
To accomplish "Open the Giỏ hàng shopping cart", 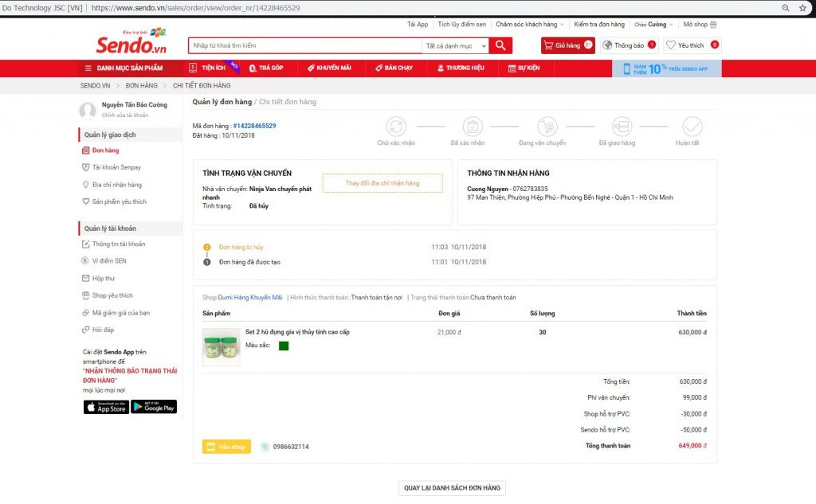I will [567, 45].
